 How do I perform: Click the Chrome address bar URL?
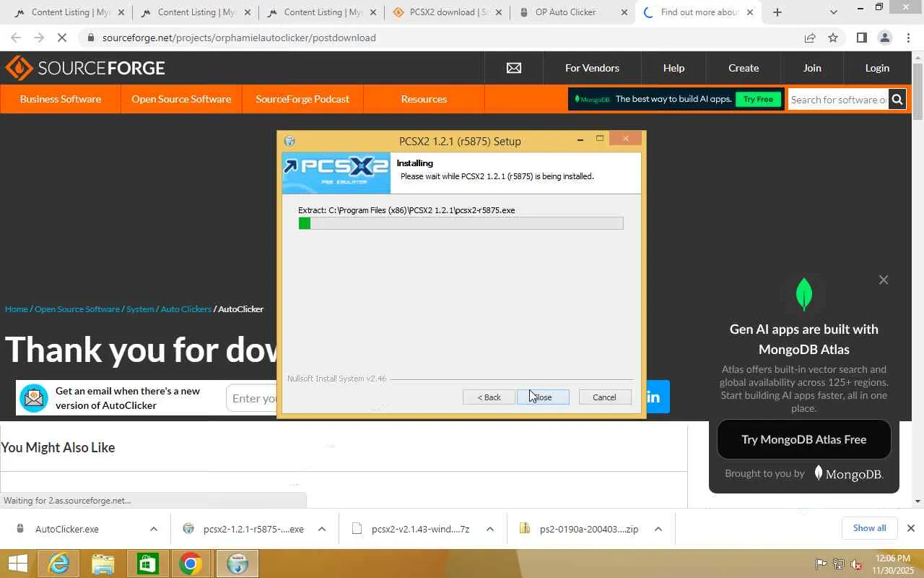tap(239, 38)
